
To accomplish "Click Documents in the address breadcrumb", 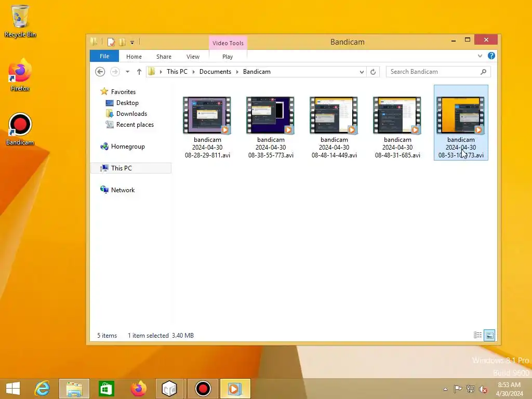I will 215,72.
